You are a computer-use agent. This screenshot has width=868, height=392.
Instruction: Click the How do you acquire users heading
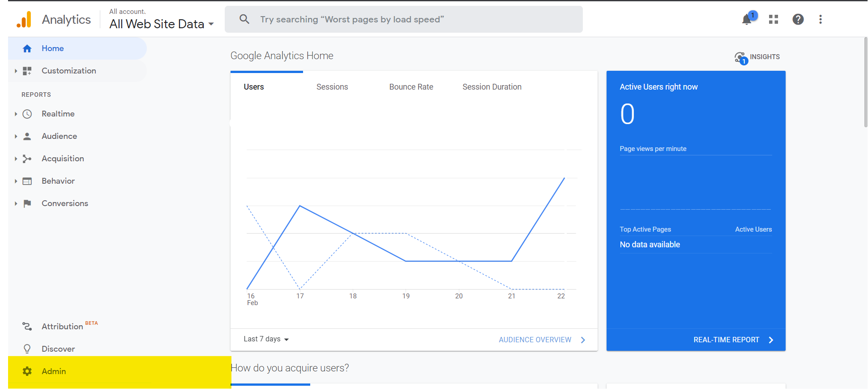pyautogui.click(x=290, y=368)
